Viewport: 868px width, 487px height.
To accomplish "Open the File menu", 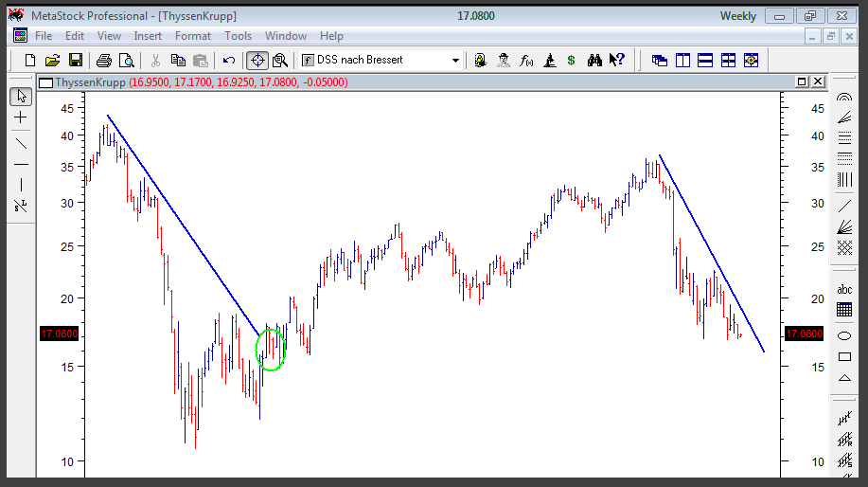I will (x=44, y=36).
